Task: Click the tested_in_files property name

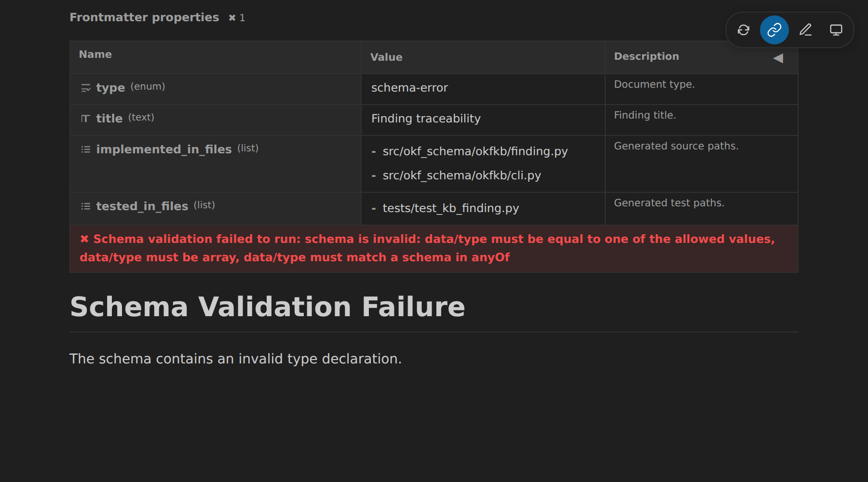Action: click(x=142, y=206)
